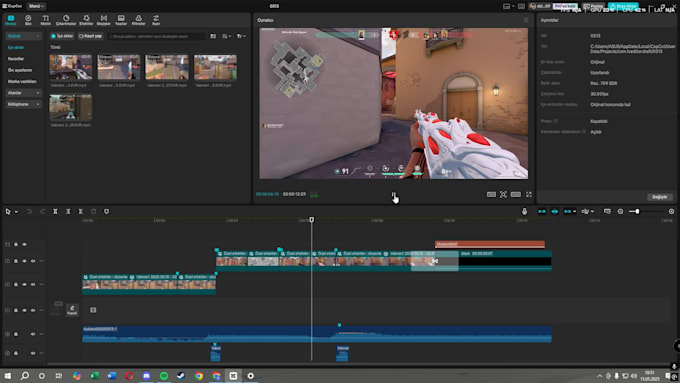The image size is (680, 383).
Task: Open the Filtreler filters tab
Action: pyautogui.click(x=138, y=20)
